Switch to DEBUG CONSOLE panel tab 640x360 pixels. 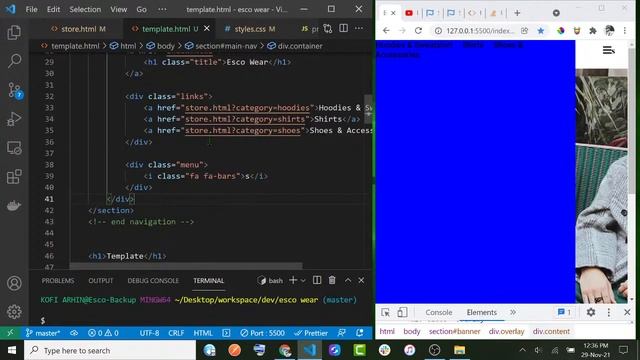pyautogui.click(x=153, y=281)
